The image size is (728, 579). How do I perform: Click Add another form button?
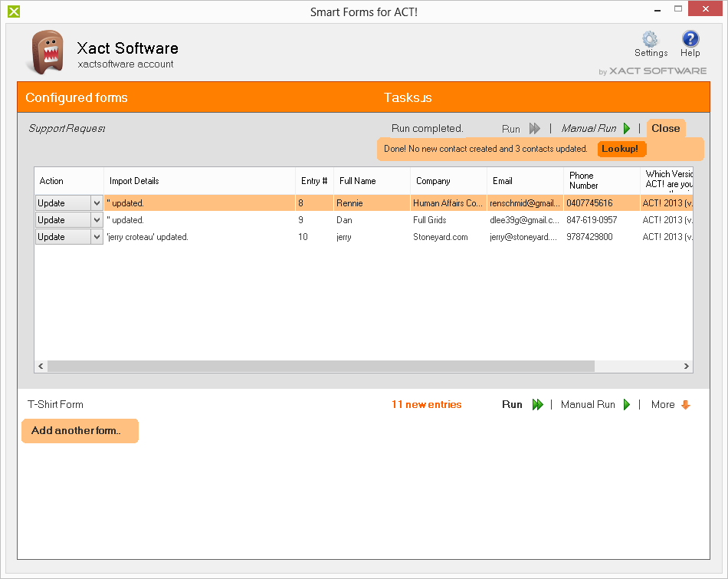pyautogui.click(x=80, y=431)
